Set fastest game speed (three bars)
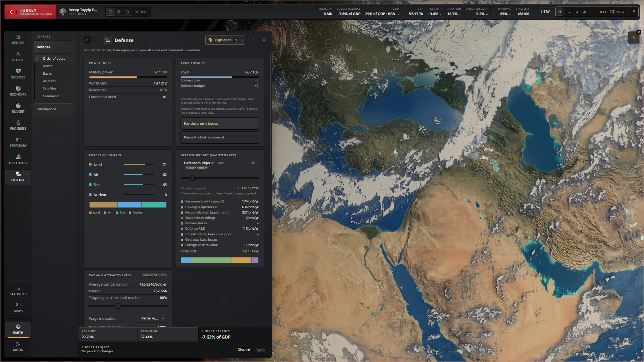 pyautogui.click(x=585, y=12)
